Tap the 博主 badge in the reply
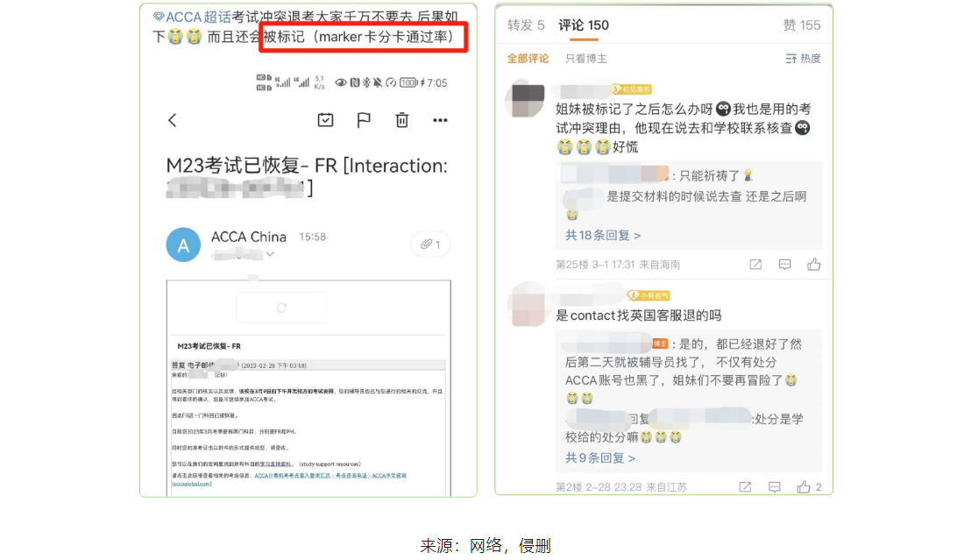964x560 pixels. pyautogui.click(x=660, y=344)
